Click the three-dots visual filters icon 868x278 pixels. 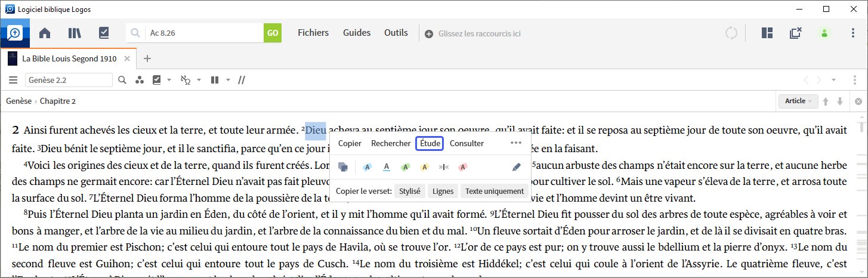tap(140, 80)
